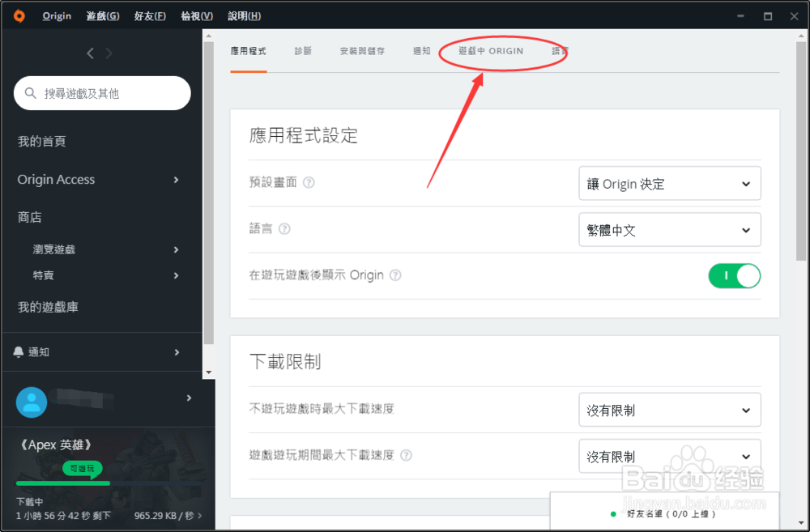Maximize the Origin window
Viewport: 810px width, 532px height.
tap(768, 16)
